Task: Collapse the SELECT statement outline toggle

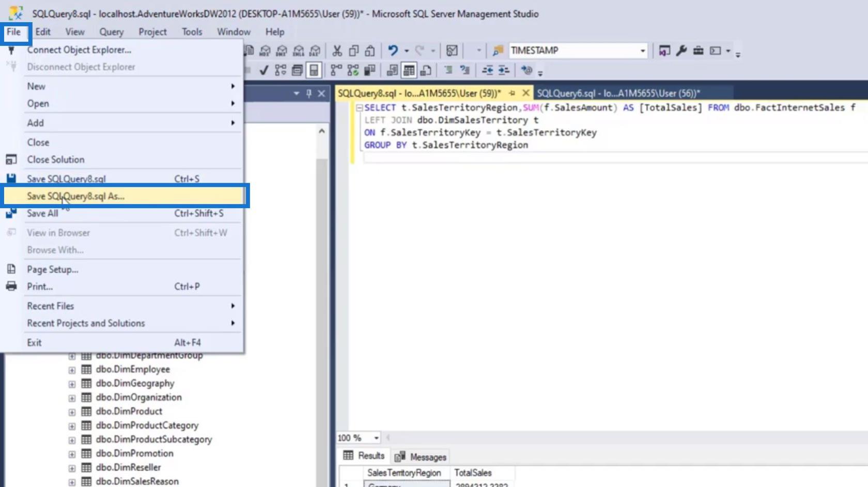Action: [x=360, y=108]
